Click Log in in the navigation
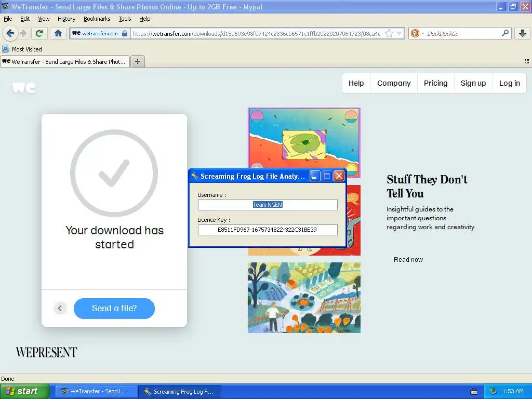This screenshot has height=399, width=532. 509,83
